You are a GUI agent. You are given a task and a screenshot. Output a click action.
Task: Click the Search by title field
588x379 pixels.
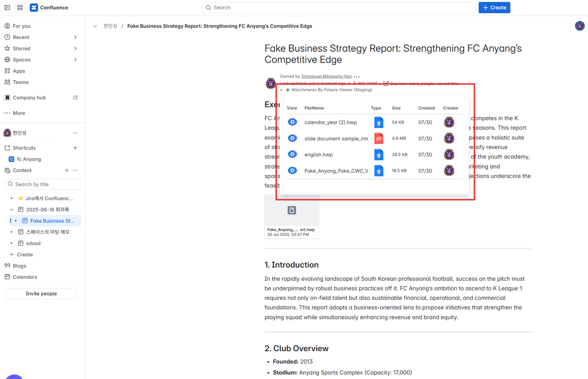[43, 184]
